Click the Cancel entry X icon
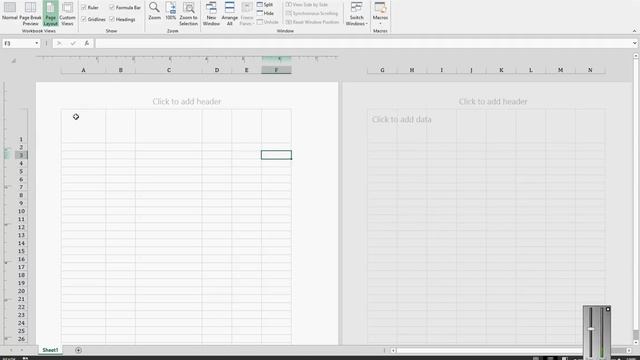This screenshot has height=360, width=640. pos(59,43)
